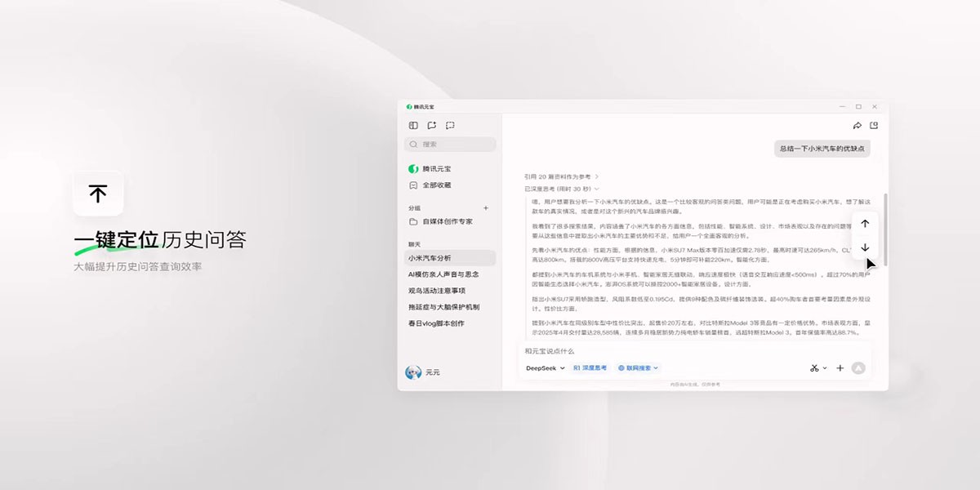Screen dimensions: 980x490
Task: Minimize the 腾讯元宝 window
Action: pyautogui.click(x=843, y=107)
